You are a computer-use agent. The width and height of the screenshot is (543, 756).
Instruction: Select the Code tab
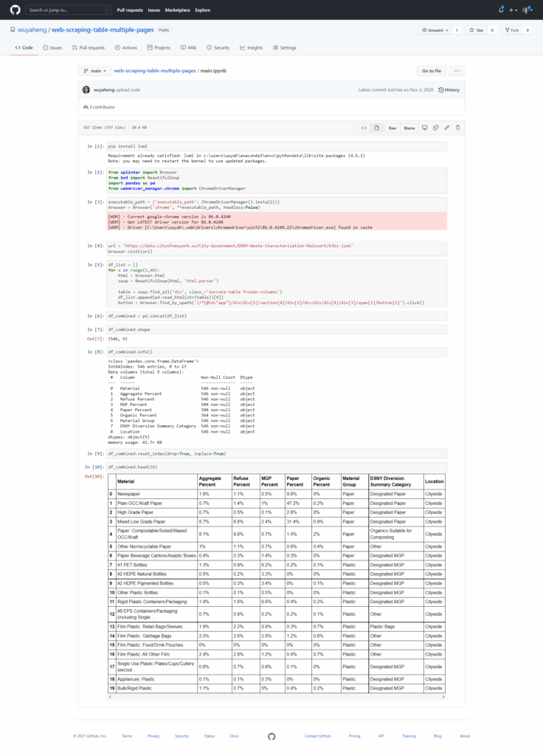click(x=24, y=48)
